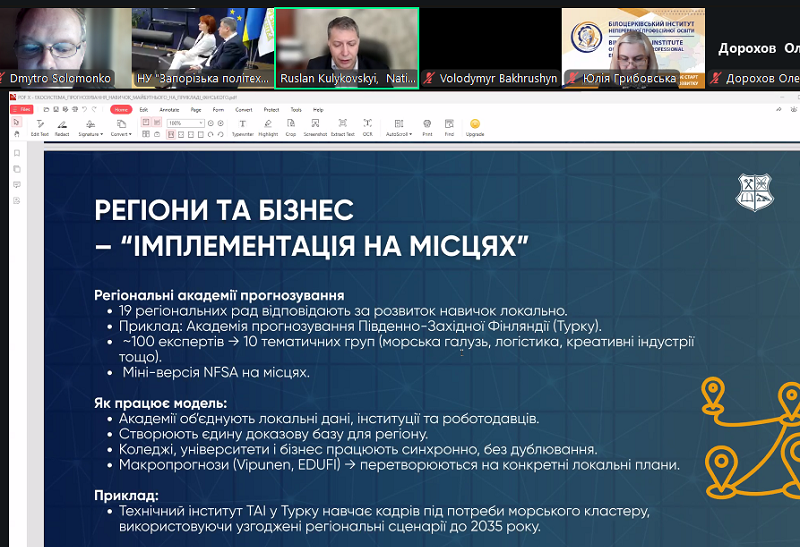Open the Find tool
Screen dimensions: 800x547
tap(449, 128)
